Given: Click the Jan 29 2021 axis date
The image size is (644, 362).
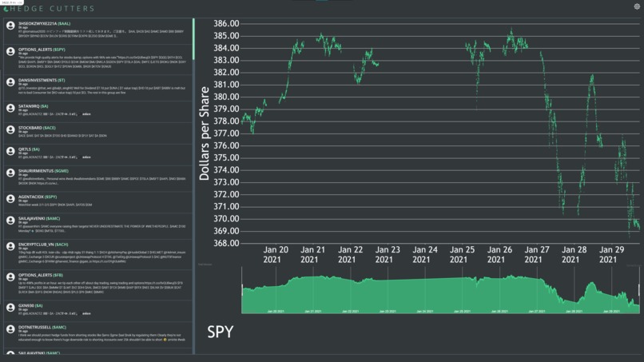Looking at the screenshot, I should pos(611,255).
